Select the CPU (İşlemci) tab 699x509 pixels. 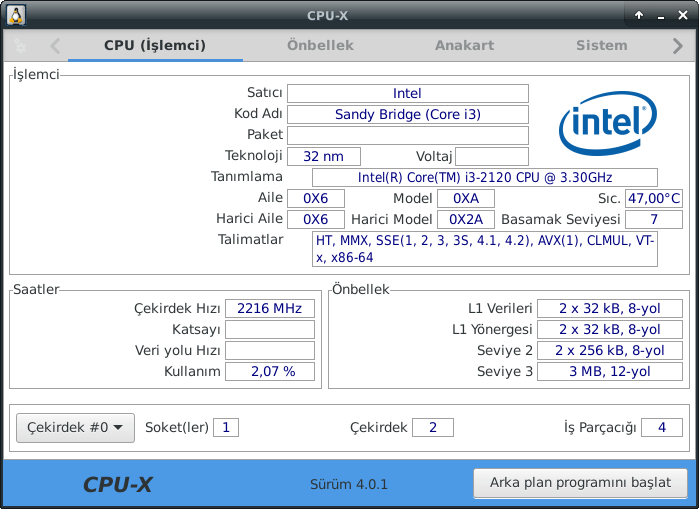point(155,45)
